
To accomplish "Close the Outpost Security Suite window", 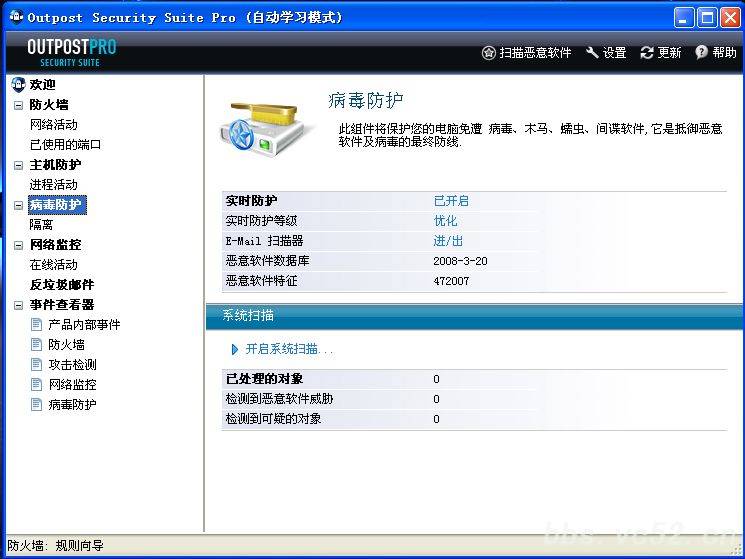I will (730, 18).
